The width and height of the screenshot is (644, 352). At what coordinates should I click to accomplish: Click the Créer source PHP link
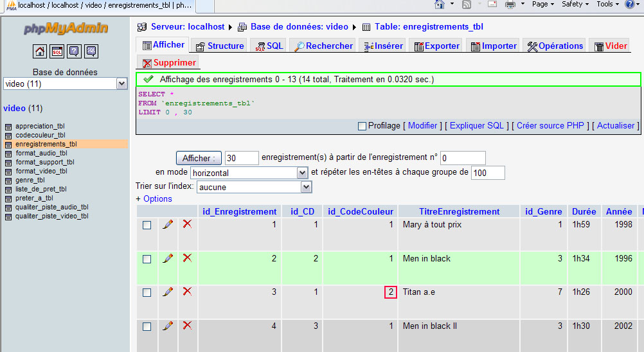[x=550, y=125]
